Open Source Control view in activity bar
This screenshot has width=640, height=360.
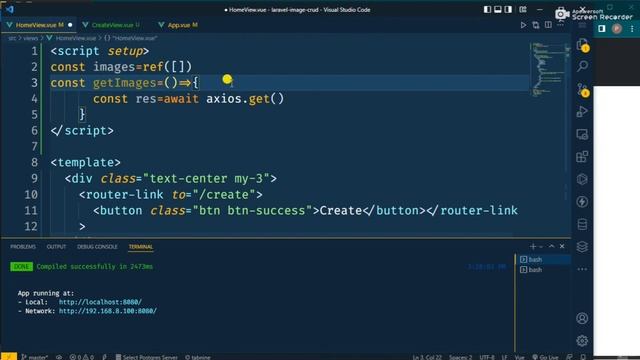tap(582, 89)
